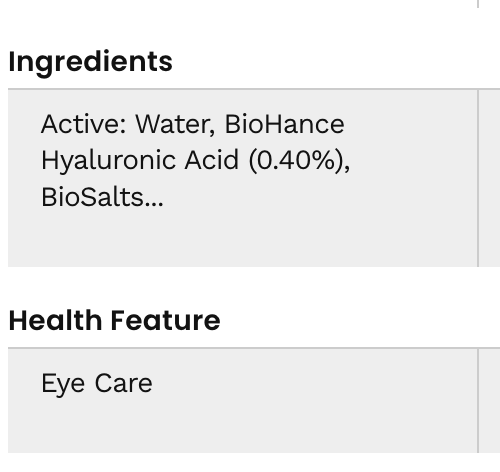
Task: Click the Ingredients section heading
Action: click(x=90, y=63)
